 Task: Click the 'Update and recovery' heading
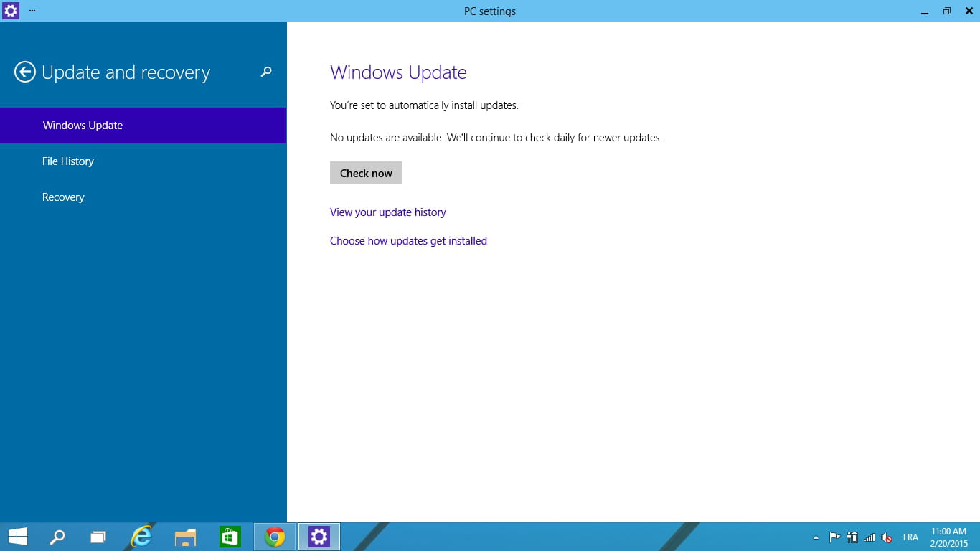click(126, 72)
